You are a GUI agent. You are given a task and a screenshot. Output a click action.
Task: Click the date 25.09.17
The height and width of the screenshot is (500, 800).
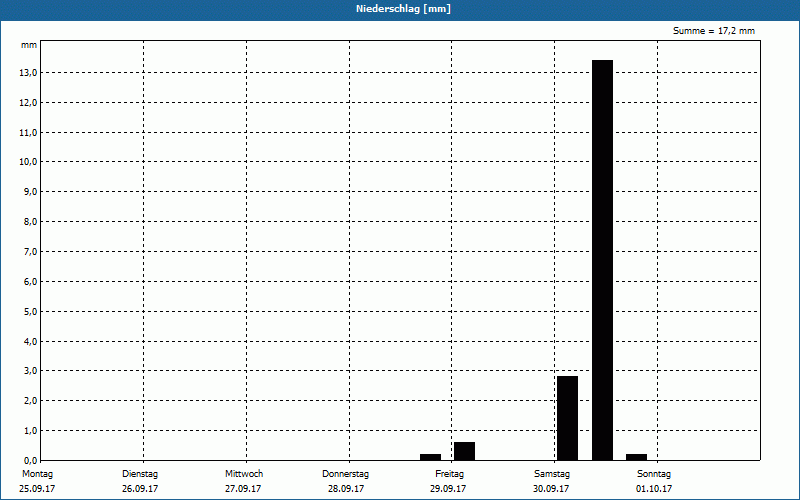tap(37, 489)
